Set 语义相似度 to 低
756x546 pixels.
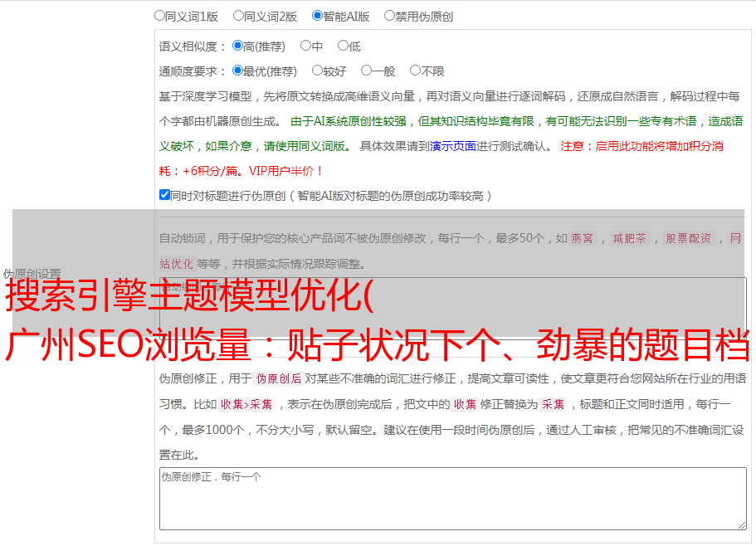coord(343,46)
